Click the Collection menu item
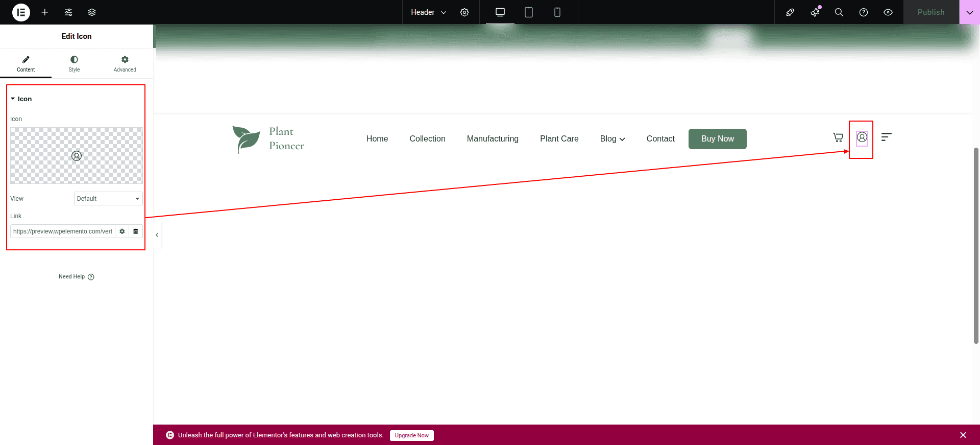The height and width of the screenshot is (445, 980). pyautogui.click(x=427, y=138)
